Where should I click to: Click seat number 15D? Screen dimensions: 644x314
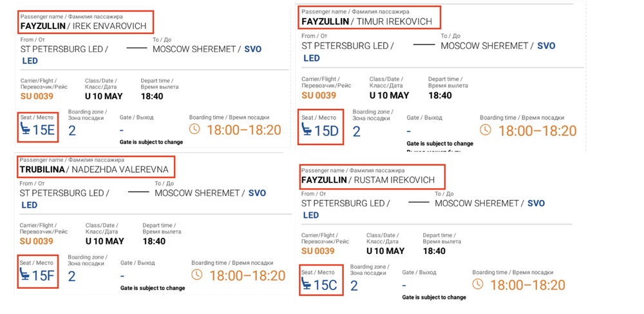point(326,130)
